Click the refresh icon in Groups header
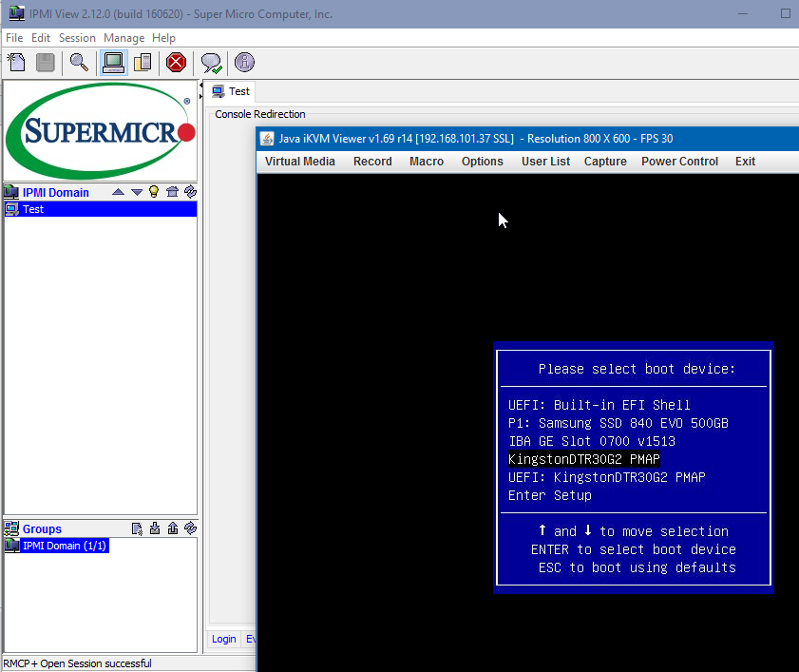The height and width of the screenshot is (672, 799). click(x=191, y=528)
